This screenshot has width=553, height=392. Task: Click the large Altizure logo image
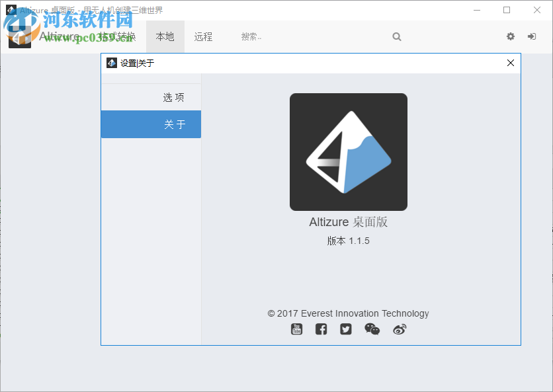348,151
